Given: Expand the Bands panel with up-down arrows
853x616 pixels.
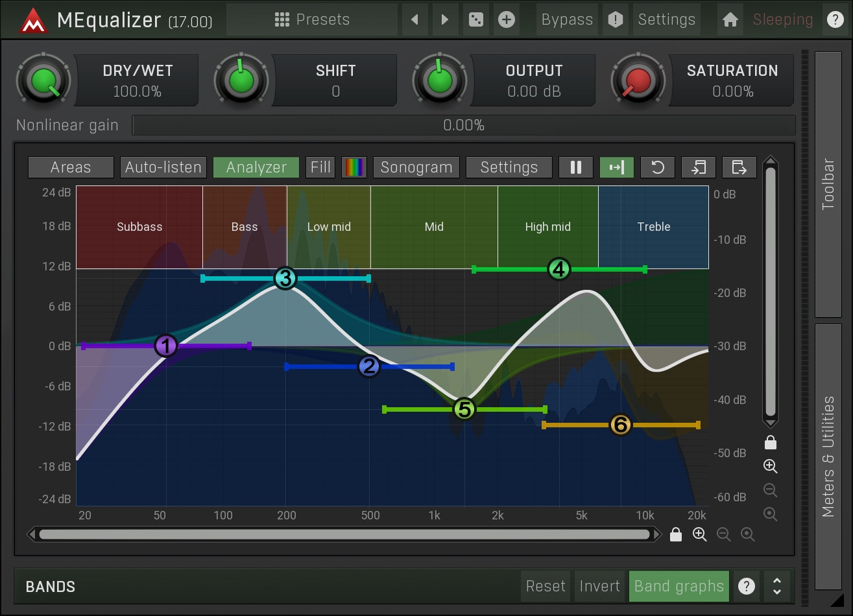Looking at the screenshot, I should coord(776,586).
